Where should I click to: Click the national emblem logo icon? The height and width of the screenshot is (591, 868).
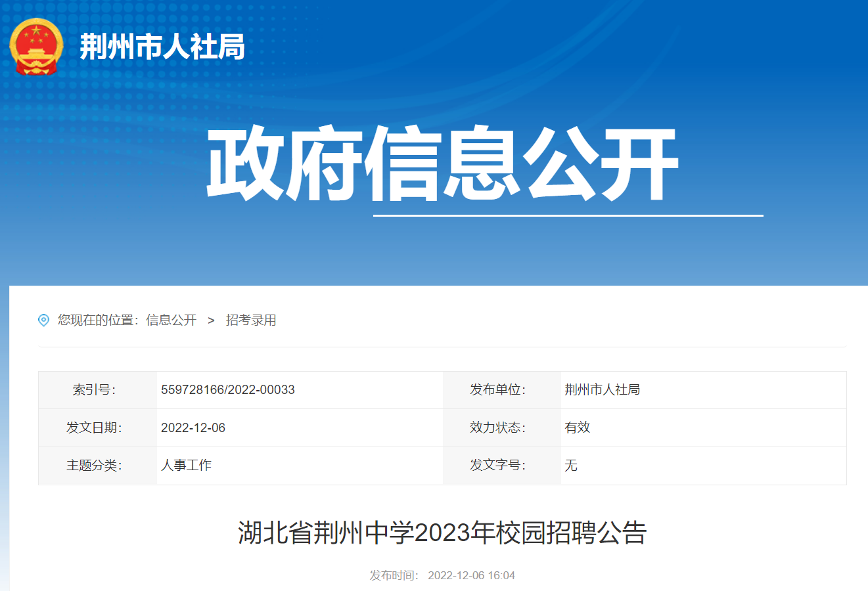click(37, 47)
